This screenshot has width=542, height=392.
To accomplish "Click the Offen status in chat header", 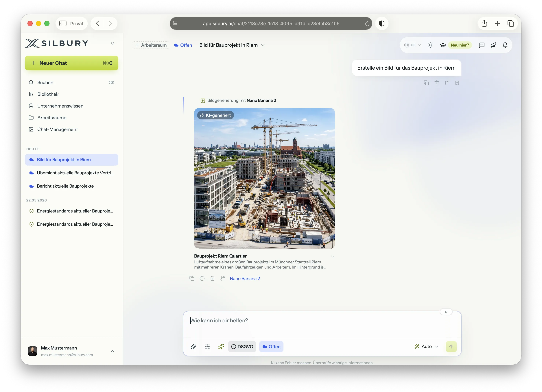I will (x=183, y=45).
